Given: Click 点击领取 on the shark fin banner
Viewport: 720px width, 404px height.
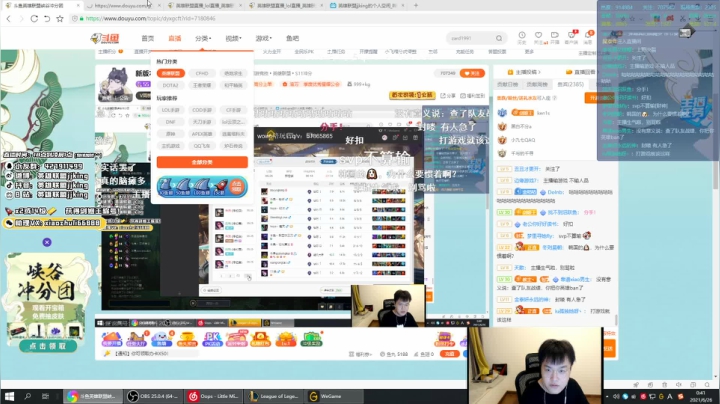Looking at the screenshot, I should click(236, 186).
